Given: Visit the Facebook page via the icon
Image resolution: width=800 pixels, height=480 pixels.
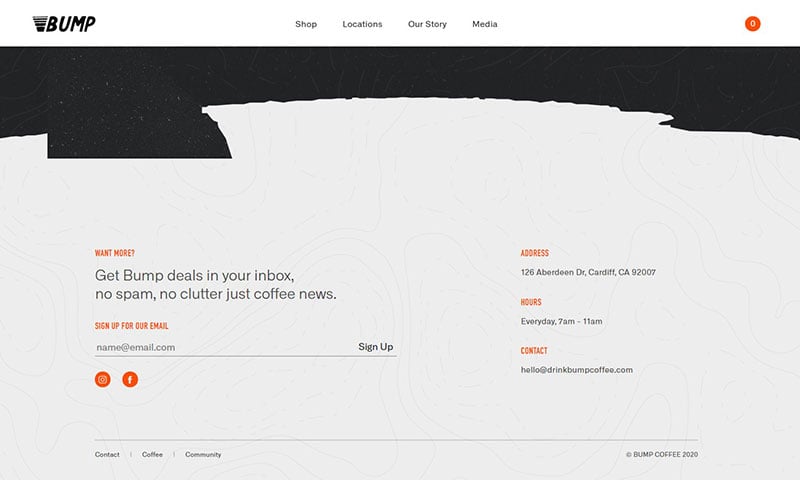Looking at the screenshot, I should pos(130,380).
